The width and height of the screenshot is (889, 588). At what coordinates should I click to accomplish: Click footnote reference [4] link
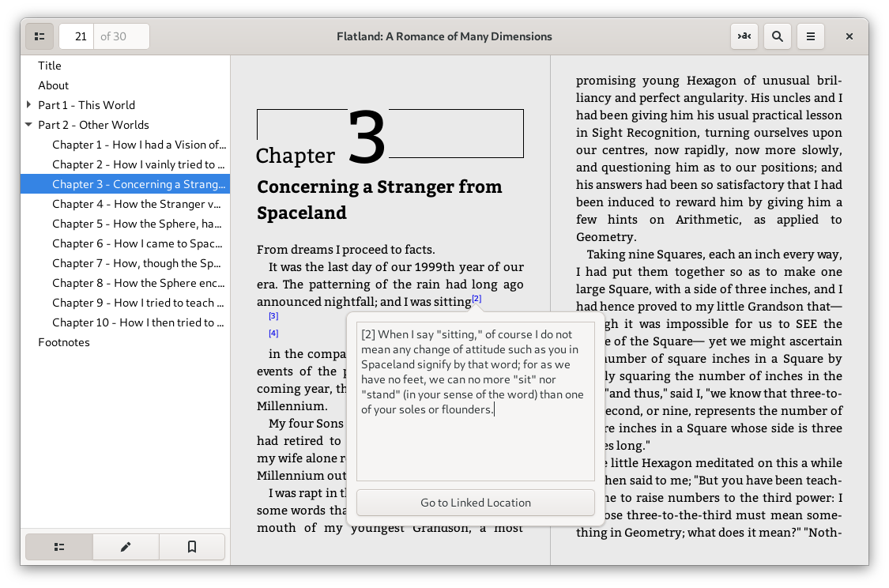pos(273,334)
